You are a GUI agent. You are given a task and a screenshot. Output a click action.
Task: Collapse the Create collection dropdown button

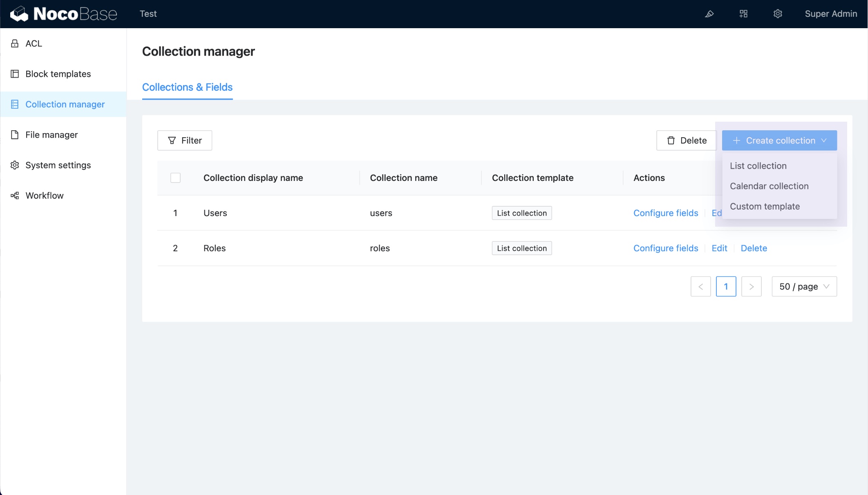(779, 140)
